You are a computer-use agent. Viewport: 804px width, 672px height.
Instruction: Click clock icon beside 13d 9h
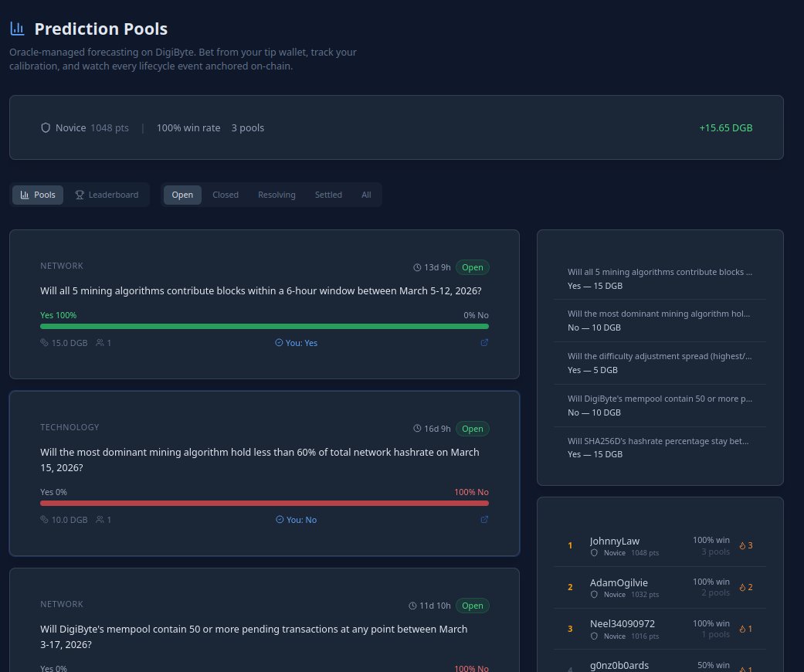tap(417, 268)
